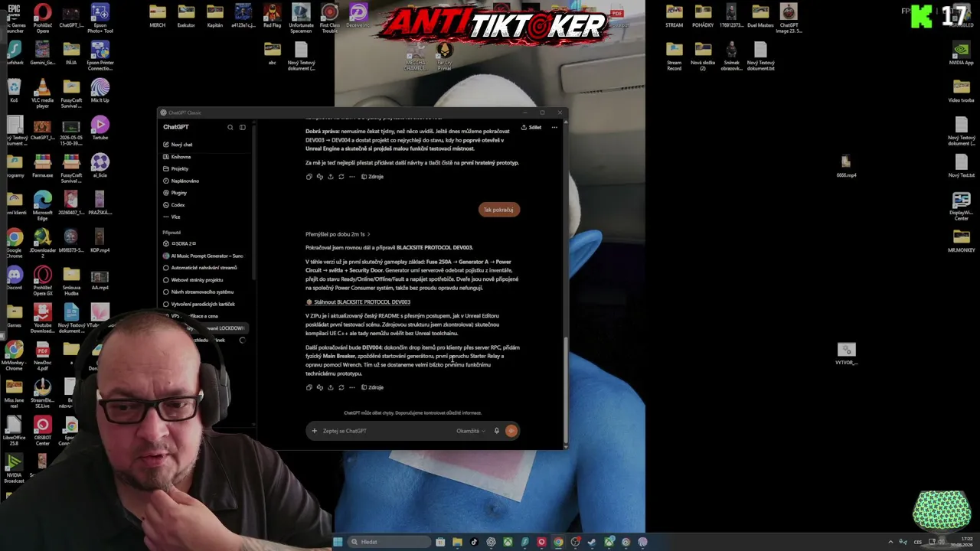980x551 pixels.
Task: Open the NVIDIA App desktop shortcut
Action: click(961, 54)
